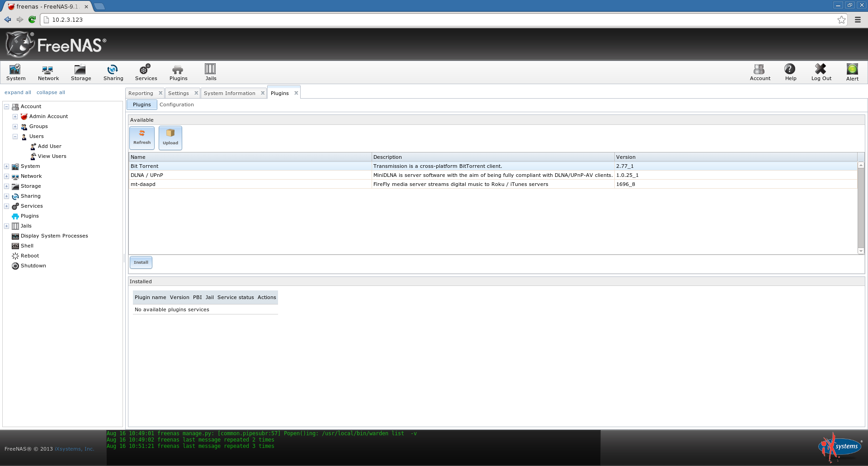868x466 pixels.
Task: Click the Install button
Action: 141,262
